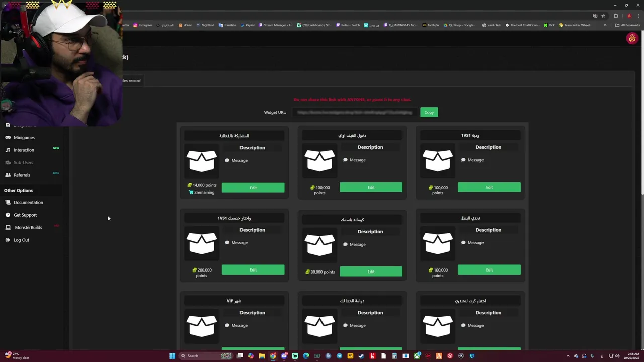Open the Minigames sidebar item
Image resolution: width=644 pixels, height=362 pixels.
click(x=24, y=137)
